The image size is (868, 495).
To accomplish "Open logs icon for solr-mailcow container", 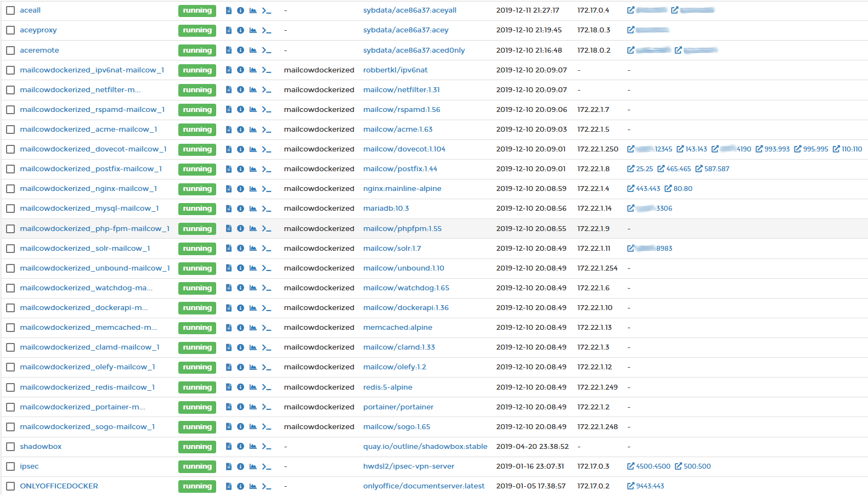I will pyautogui.click(x=229, y=248).
